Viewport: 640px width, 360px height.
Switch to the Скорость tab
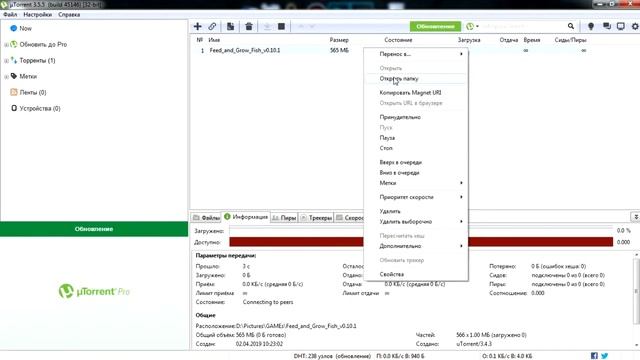349,218
